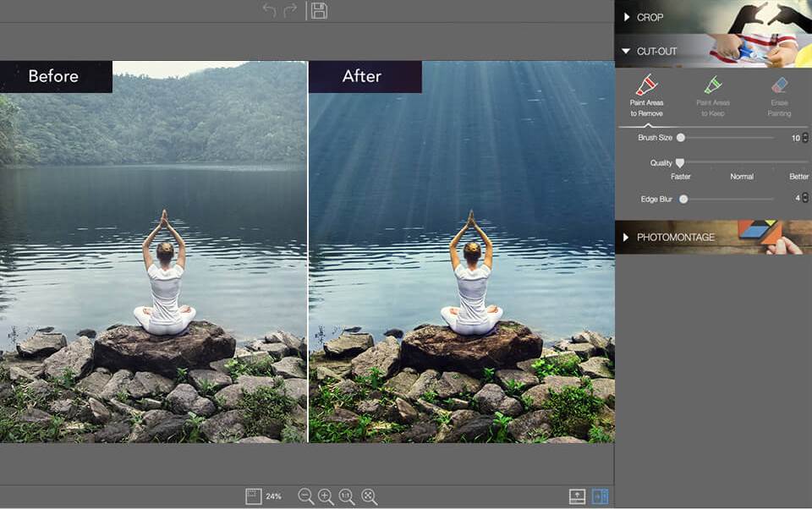Click the Quality slider handle
The width and height of the screenshot is (812, 509).
(x=680, y=163)
